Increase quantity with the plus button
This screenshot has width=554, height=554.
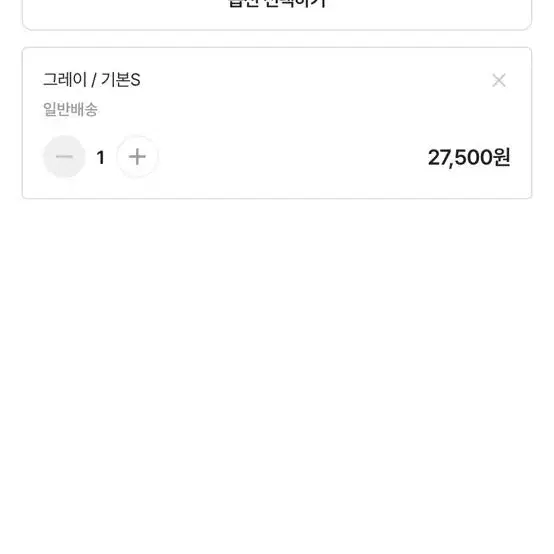[137, 157]
